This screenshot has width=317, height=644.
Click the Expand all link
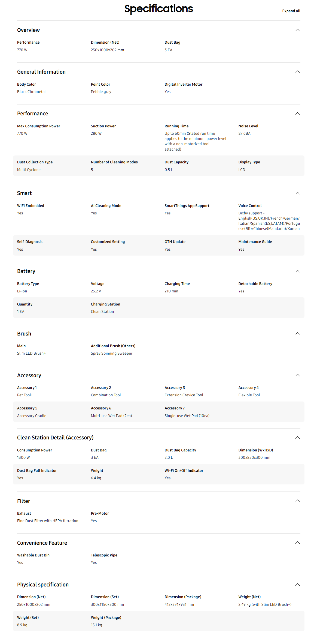[x=291, y=11]
